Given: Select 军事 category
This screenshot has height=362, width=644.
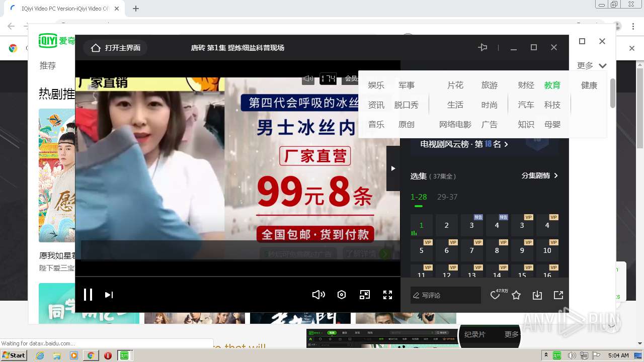Looking at the screenshot, I should pos(407,85).
